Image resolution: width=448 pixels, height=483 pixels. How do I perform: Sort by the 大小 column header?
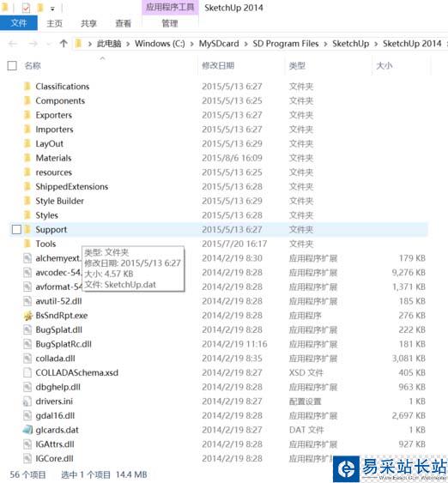click(384, 65)
